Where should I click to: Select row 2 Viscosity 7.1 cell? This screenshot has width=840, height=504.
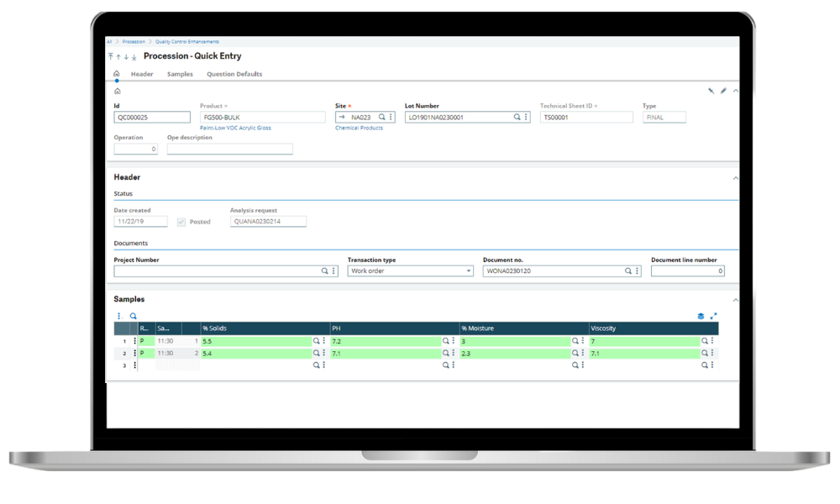click(645, 353)
